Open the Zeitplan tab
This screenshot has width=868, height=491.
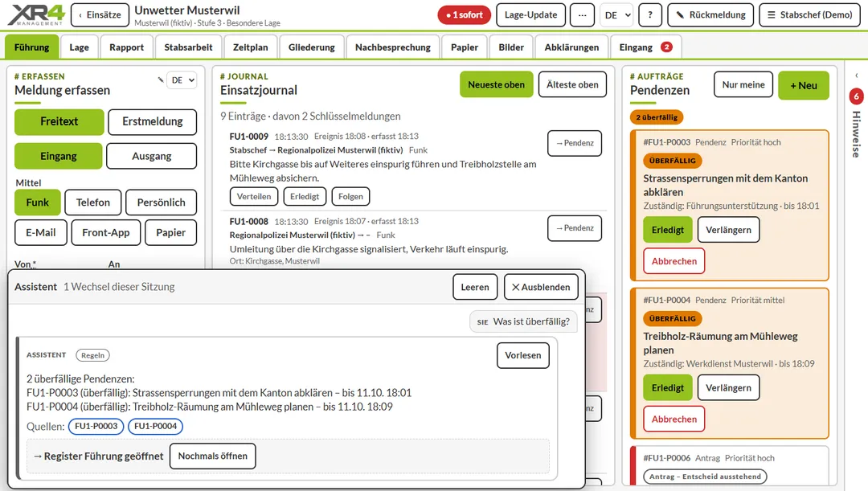pyautogui.click(x=250, y=47)
